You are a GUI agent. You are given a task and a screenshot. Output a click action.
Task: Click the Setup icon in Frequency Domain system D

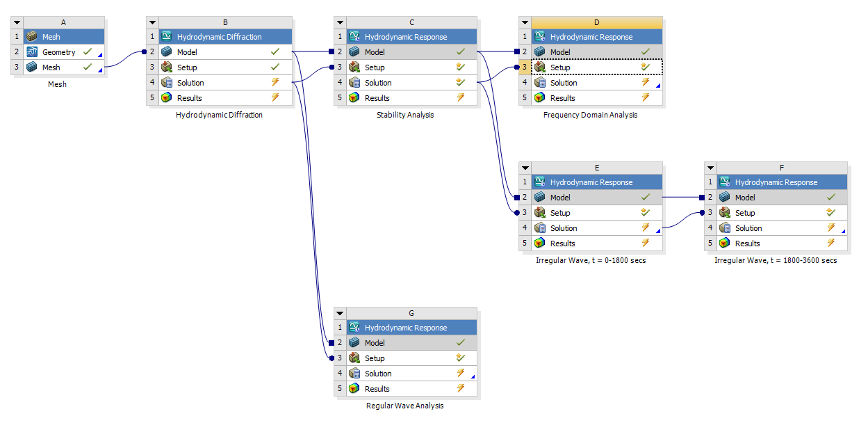pos(540,67)
